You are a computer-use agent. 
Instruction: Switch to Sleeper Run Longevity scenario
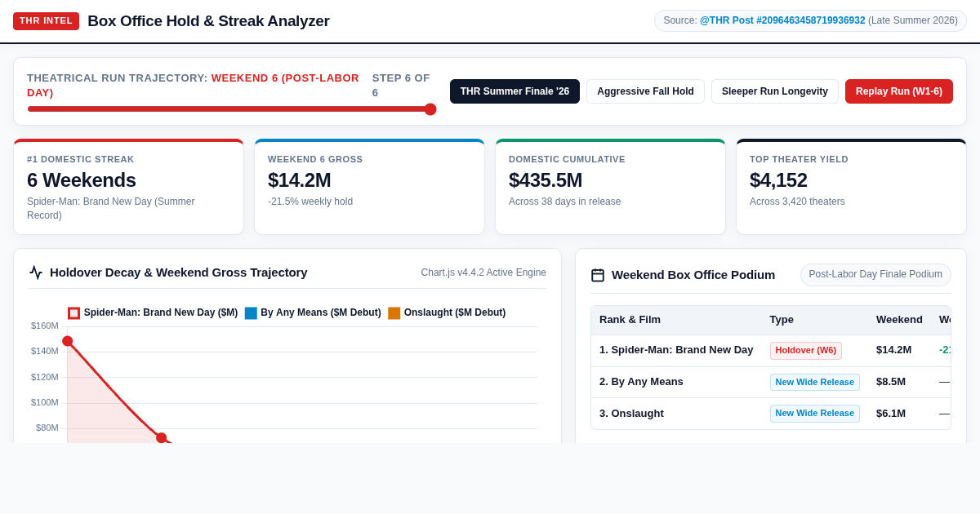point(775,91)
